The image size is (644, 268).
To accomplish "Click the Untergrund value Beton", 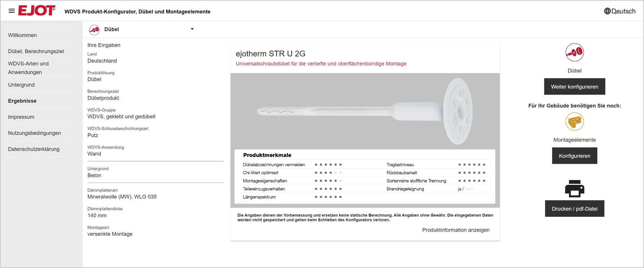I will 94,175.
